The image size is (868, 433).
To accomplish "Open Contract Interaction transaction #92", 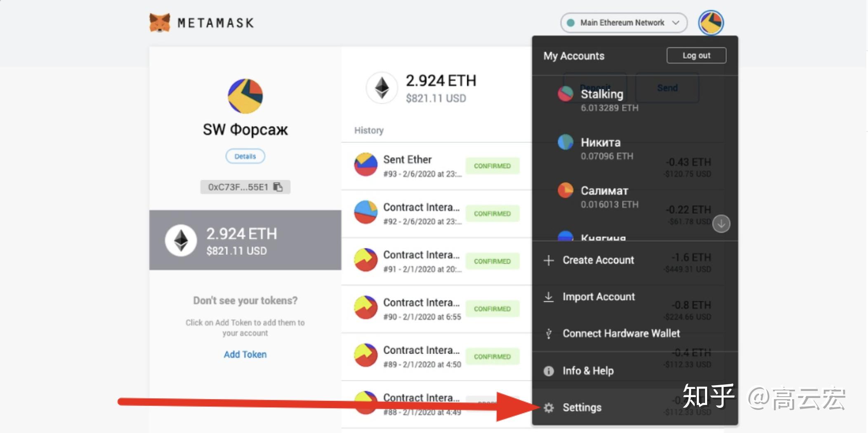I will pos(436,214).
